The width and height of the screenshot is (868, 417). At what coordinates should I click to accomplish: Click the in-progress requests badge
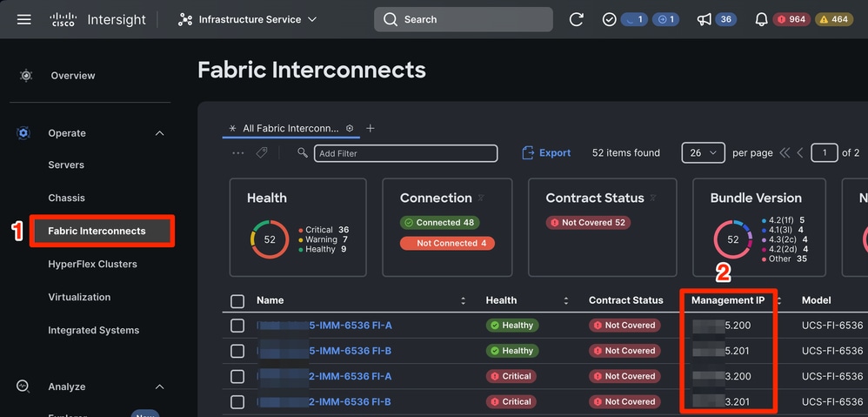pyautogui.click(x=634, y=19)
